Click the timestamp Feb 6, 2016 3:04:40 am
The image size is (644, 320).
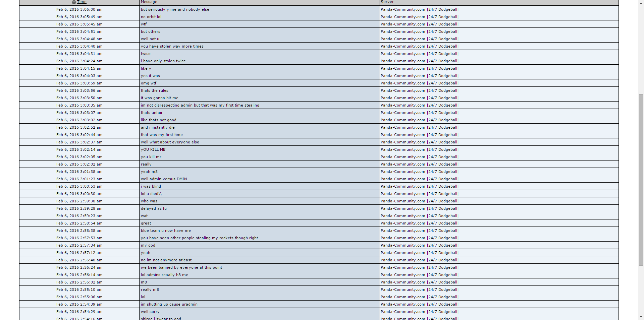tap(79, 46)
